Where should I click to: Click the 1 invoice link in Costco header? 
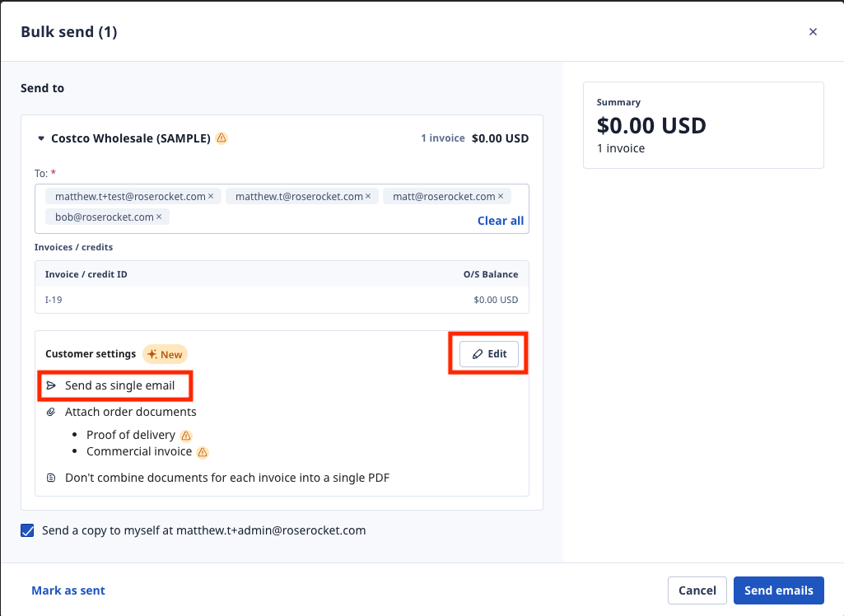(x=442, y=138)
